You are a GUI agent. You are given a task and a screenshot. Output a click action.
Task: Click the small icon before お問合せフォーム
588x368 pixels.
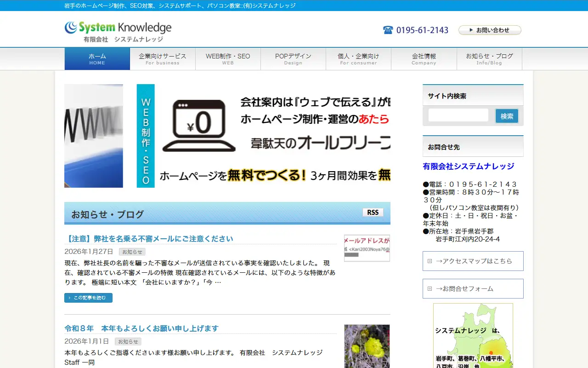pos(430,288)
